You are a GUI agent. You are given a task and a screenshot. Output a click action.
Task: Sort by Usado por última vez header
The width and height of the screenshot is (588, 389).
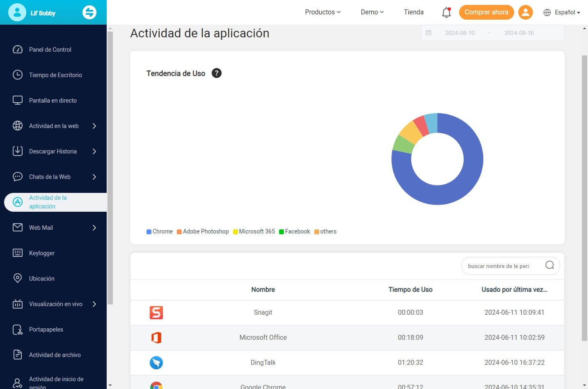pos(515,290)
